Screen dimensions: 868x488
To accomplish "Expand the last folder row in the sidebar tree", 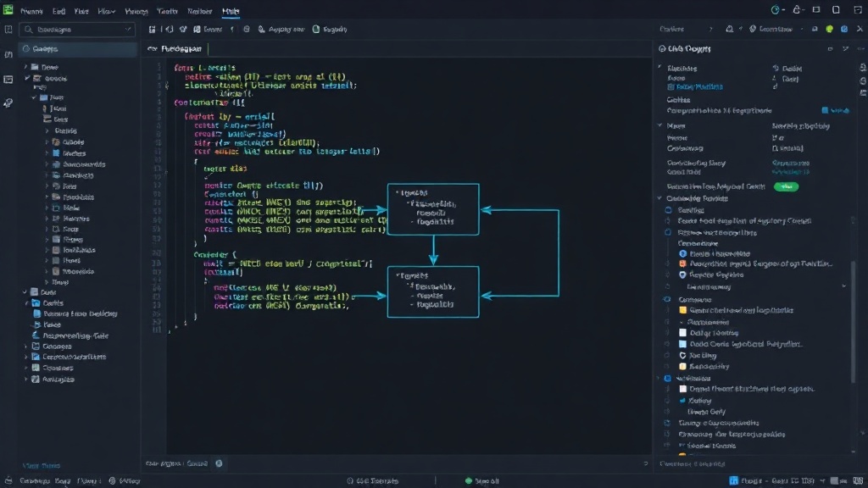I will coord(25,379).
